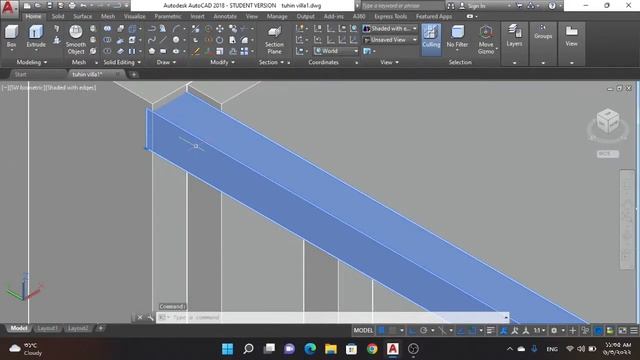This screenshot has width=640, height=360.
Task: Open the ENG language indicator in system tray
Action: click(x=552, y=349)
